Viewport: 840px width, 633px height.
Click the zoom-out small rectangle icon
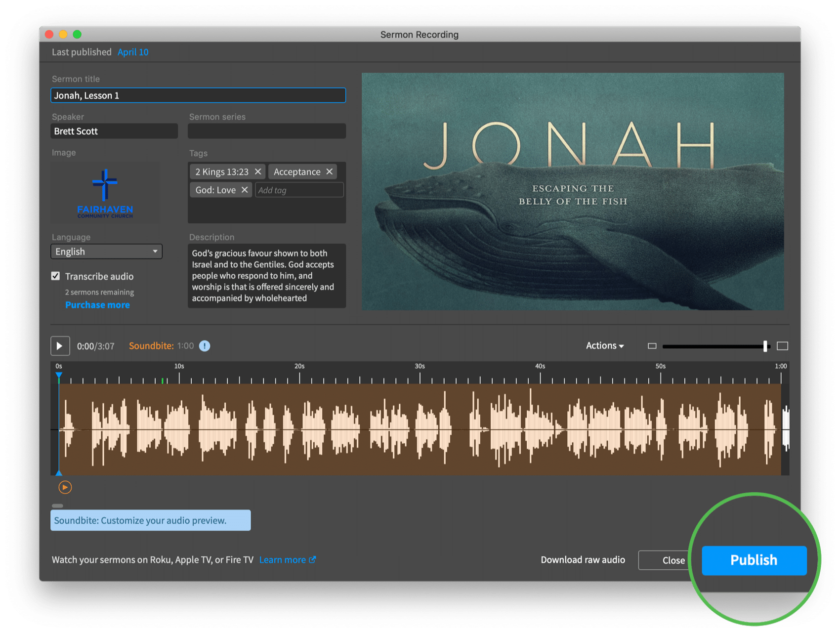[x=652, y=346]
